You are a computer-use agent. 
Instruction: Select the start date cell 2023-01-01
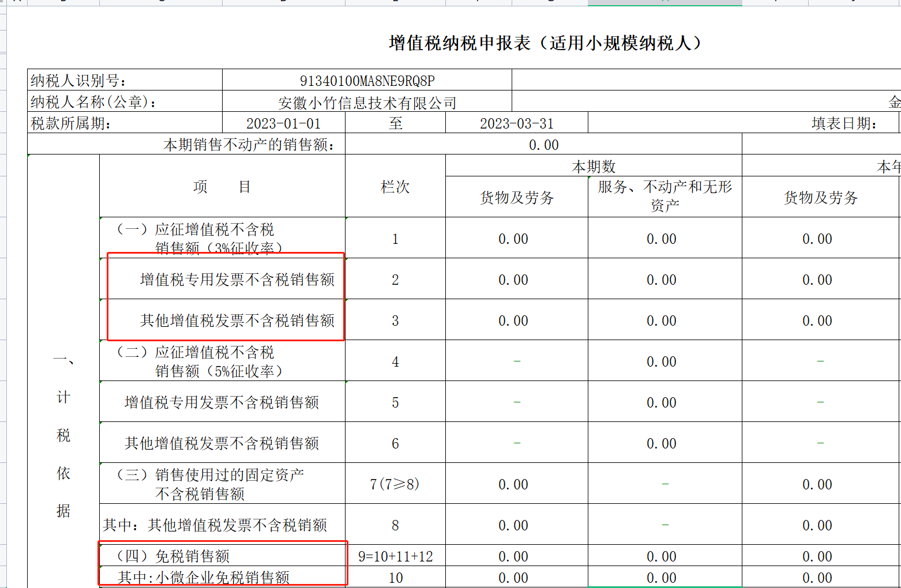[283, 123]
